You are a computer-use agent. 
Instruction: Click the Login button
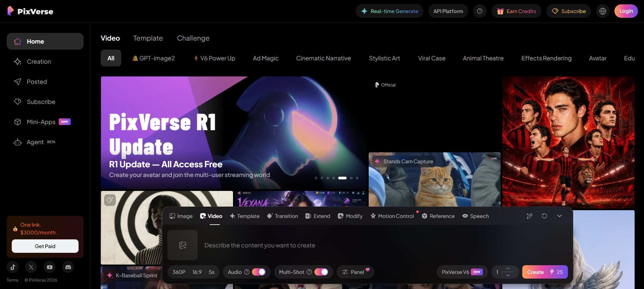pyautogui.click(x=626, y=11)
